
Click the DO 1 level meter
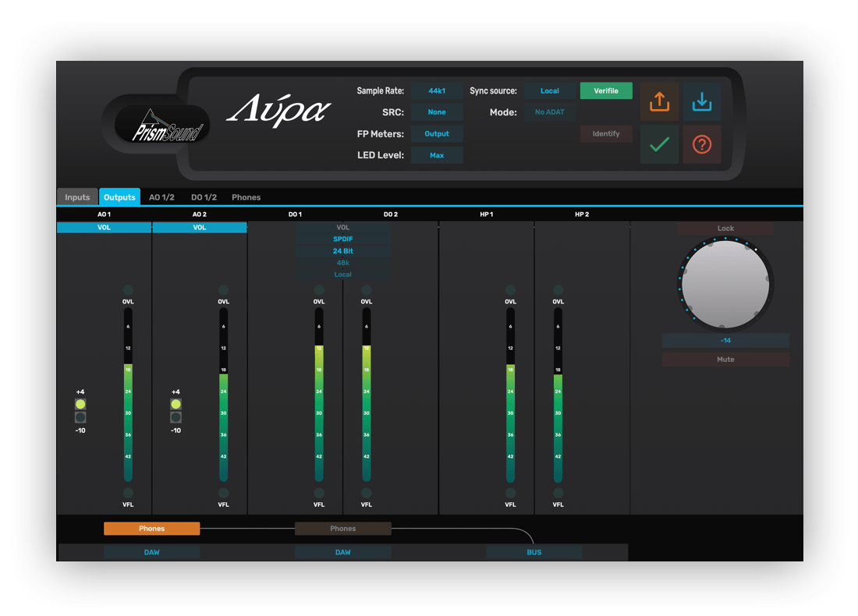click(319, 395)
